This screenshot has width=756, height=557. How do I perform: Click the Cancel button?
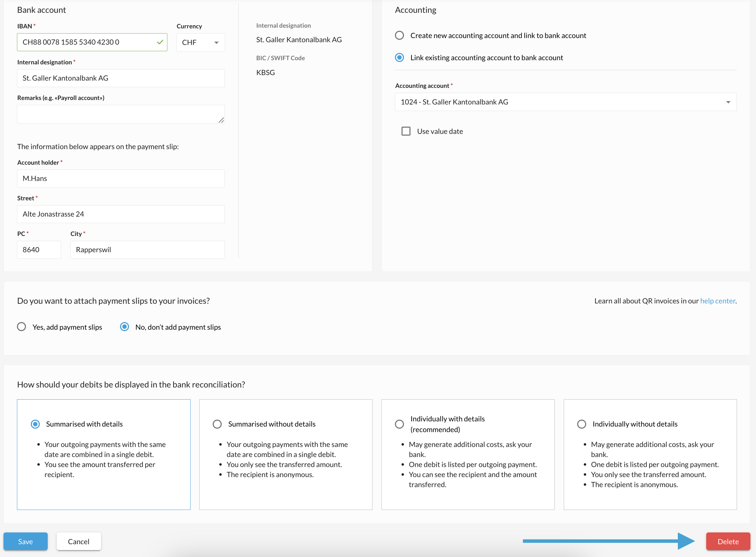[79, 541]
